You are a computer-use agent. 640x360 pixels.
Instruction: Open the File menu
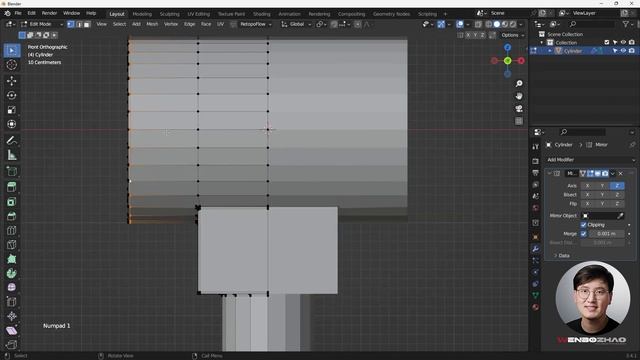click(x=18, y=13)
